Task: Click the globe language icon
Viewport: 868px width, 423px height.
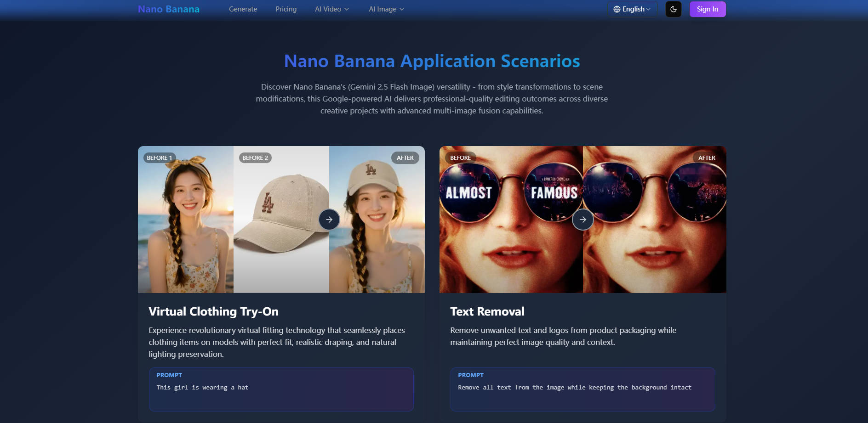Action: coord(616,9)
